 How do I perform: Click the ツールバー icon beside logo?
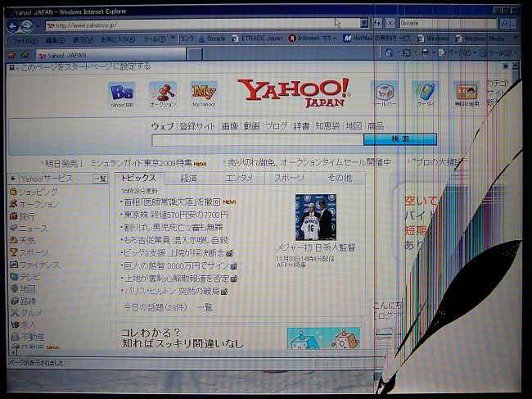click(x=385, y=93)
